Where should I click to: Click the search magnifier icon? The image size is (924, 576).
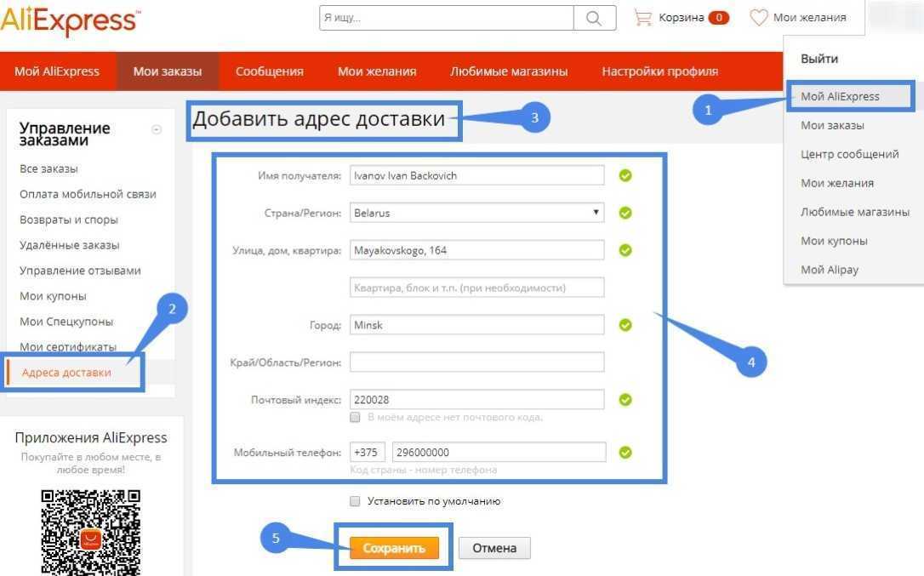594,18
